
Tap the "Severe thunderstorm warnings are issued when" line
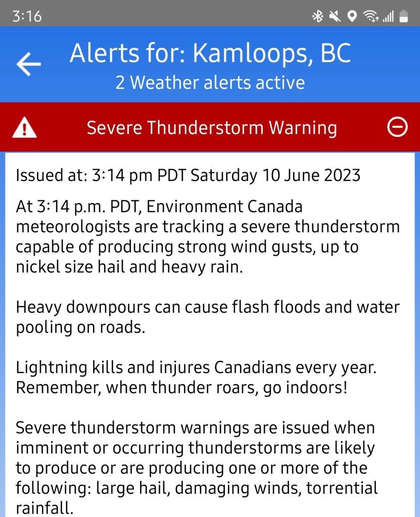196,428
